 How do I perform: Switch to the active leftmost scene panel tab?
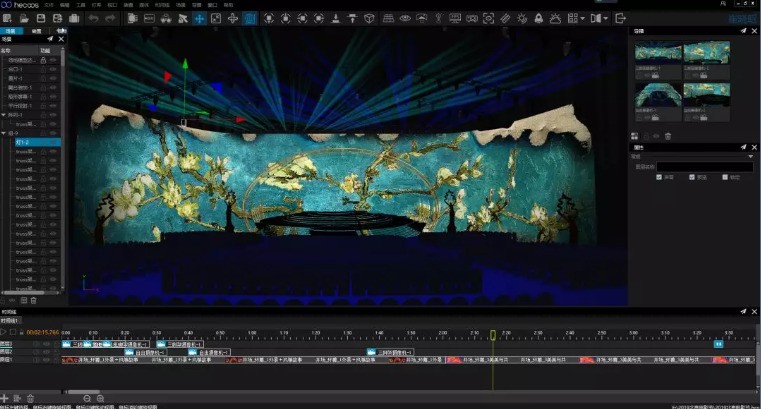tap(11, 31)
